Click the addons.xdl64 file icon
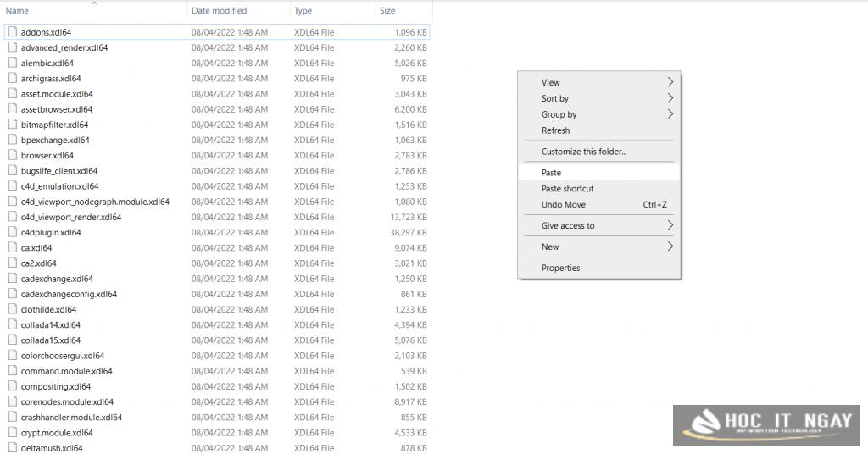This screenshot has height=454, width=868. 12,32
